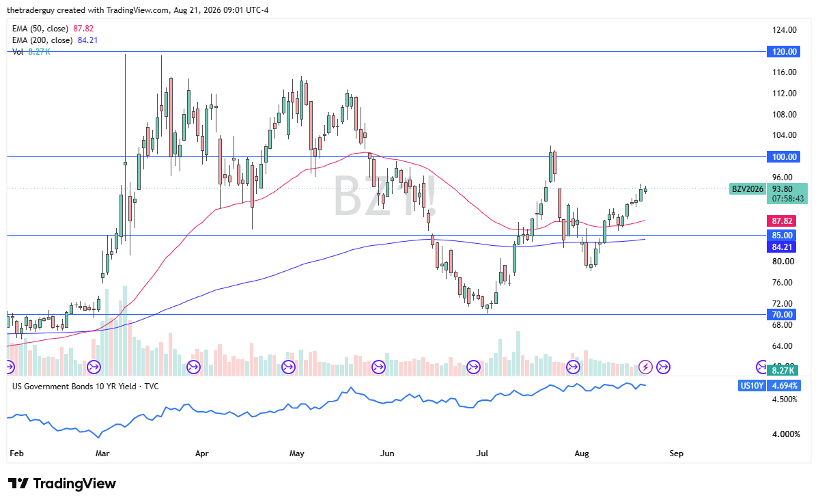Click the Vol legend value 8.27K
Viewport: 818px width, 504px height.
point(39,52)
